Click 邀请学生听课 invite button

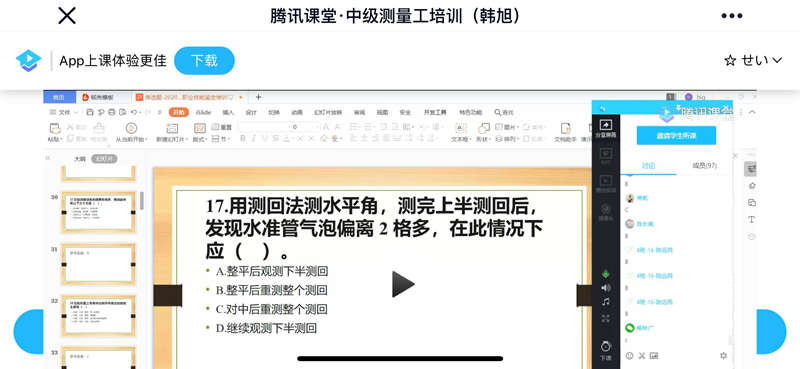(676, 136)
